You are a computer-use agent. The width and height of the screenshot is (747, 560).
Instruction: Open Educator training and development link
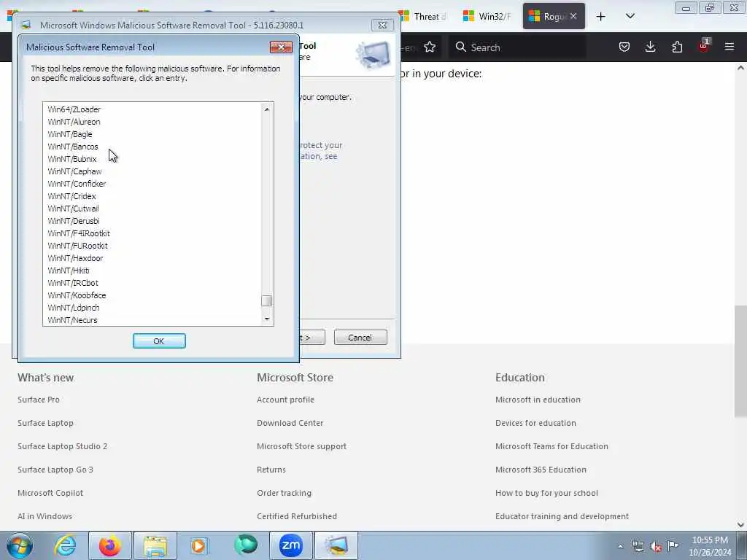(x=562, y=516)
